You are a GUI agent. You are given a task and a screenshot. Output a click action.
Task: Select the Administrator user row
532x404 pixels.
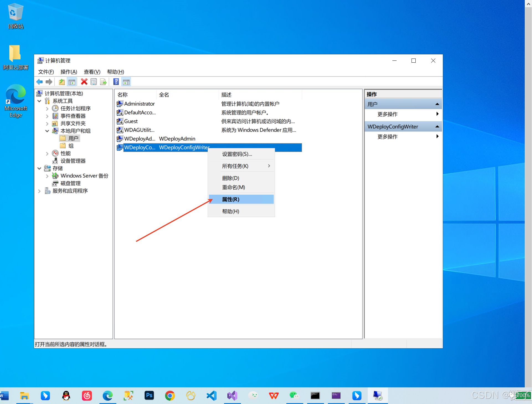click(x=139, y=104)
